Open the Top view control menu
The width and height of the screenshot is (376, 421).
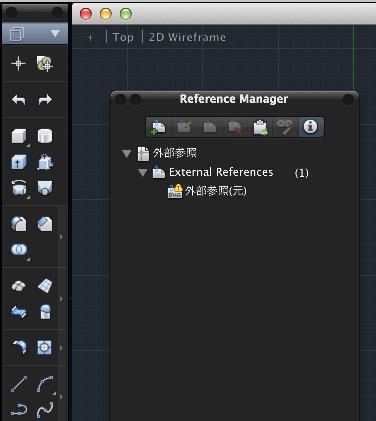tap(123, 37)
